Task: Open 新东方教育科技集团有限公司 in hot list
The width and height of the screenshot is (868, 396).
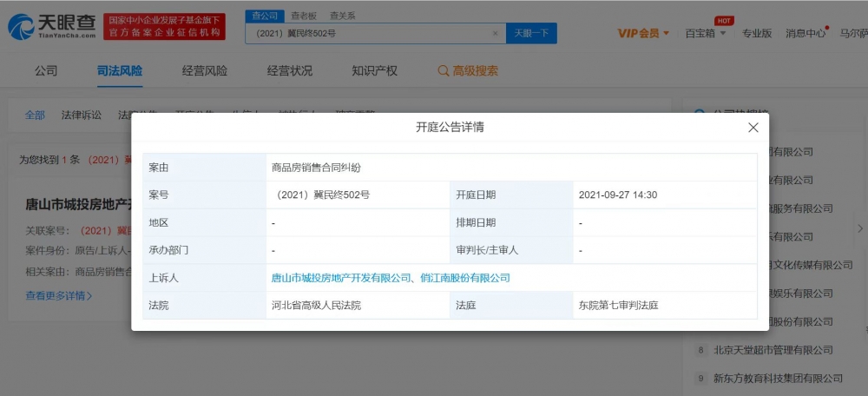Action: coord(779,379)
